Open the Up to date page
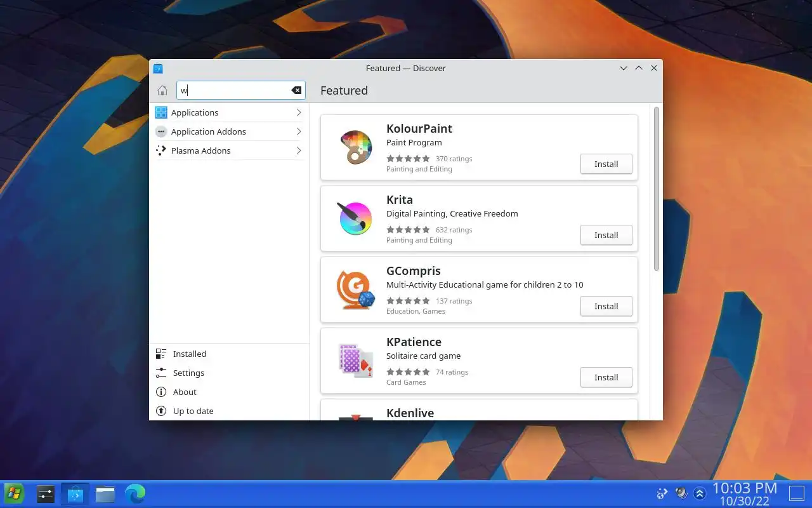The image size is (812, 508). pyautogui.click(x=229, y=411)
